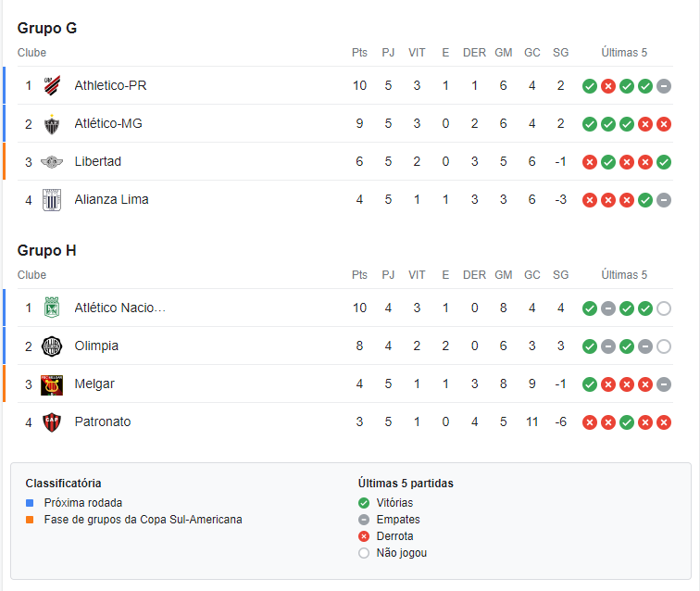Viewport: 700px width, 591px height.
Task: Click the Atlético-MG club crest
Action: click(52, 124)
